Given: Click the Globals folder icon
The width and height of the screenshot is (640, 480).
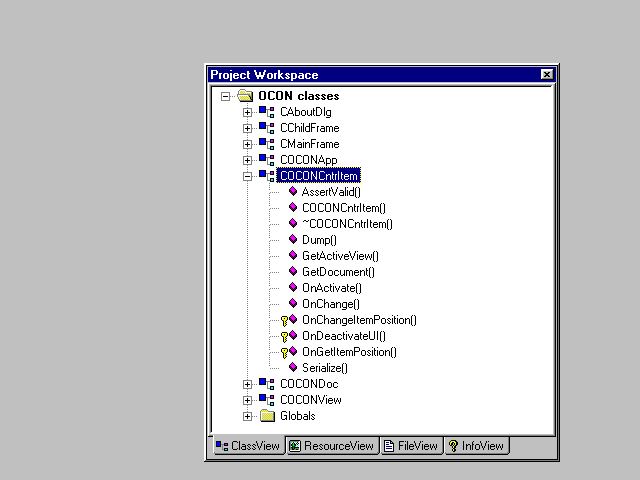Looking at the screenshot, I should tap(267, 416).
